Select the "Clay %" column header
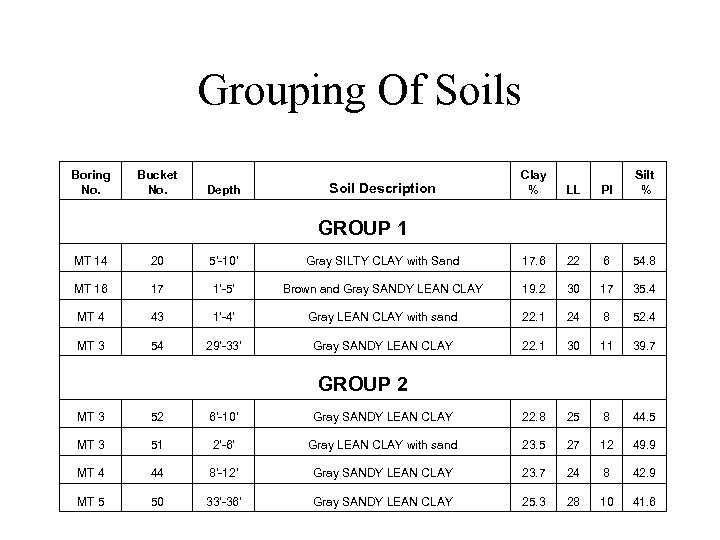720x540 pixels. click(533, 181)
